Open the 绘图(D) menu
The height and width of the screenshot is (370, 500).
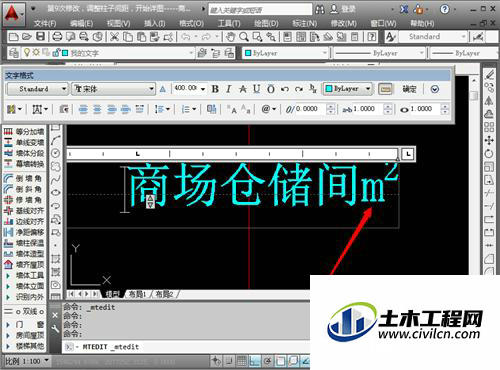(266, 23)
